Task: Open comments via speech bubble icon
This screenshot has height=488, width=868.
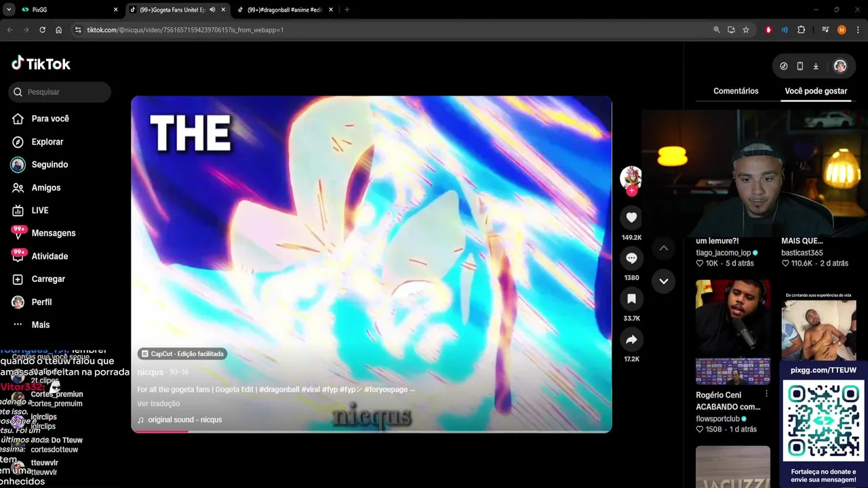Action: 631,258
